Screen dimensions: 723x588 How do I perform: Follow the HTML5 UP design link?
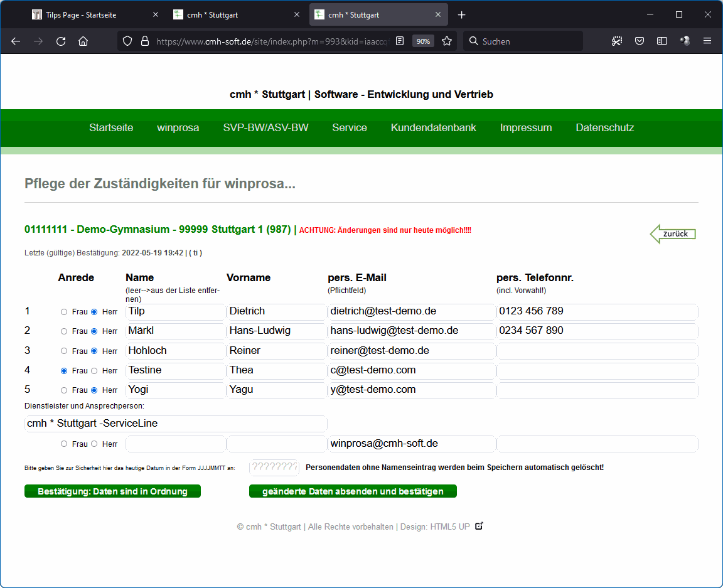[x=450, y=527]
